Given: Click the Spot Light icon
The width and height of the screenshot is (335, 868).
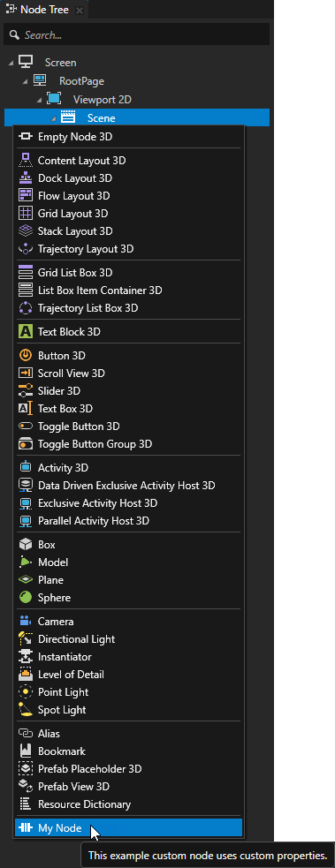Looking at the screenshot, I should 26,711.
